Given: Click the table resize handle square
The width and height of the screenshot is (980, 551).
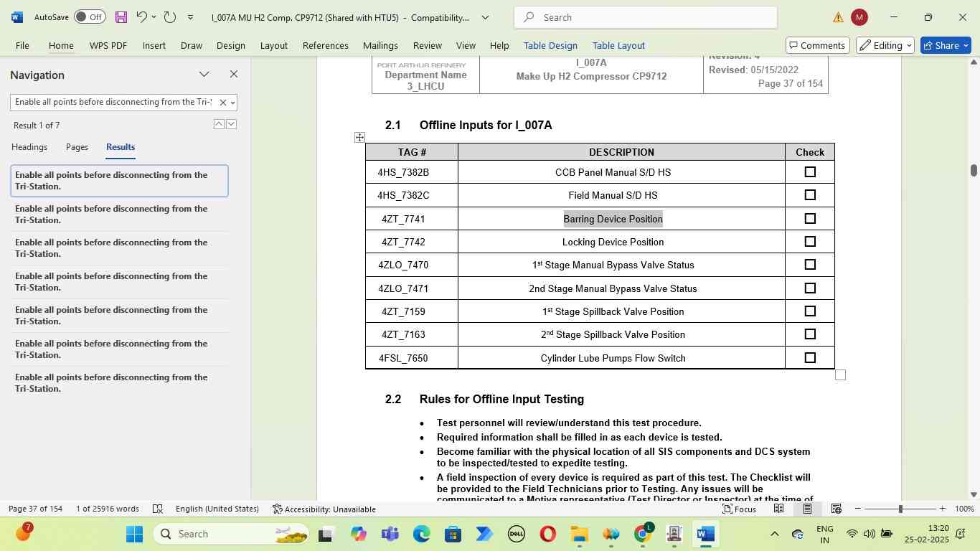Looking at the screenshot, I should (x=841, y=375).
